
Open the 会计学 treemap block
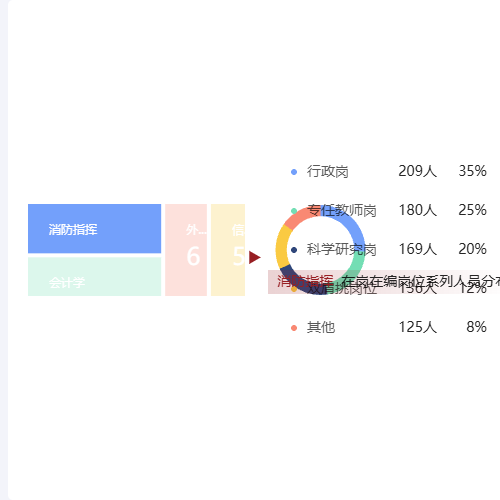pyautogui.click(x=94, y=276)
